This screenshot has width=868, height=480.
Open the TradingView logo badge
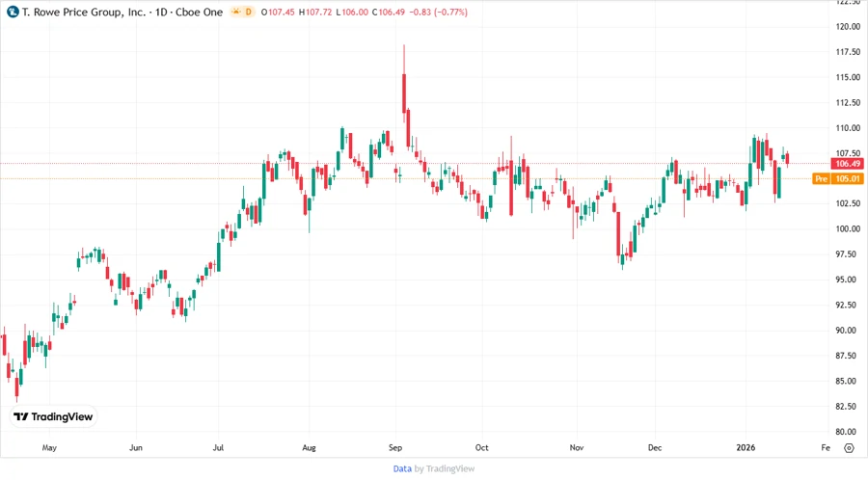[53, 417]
